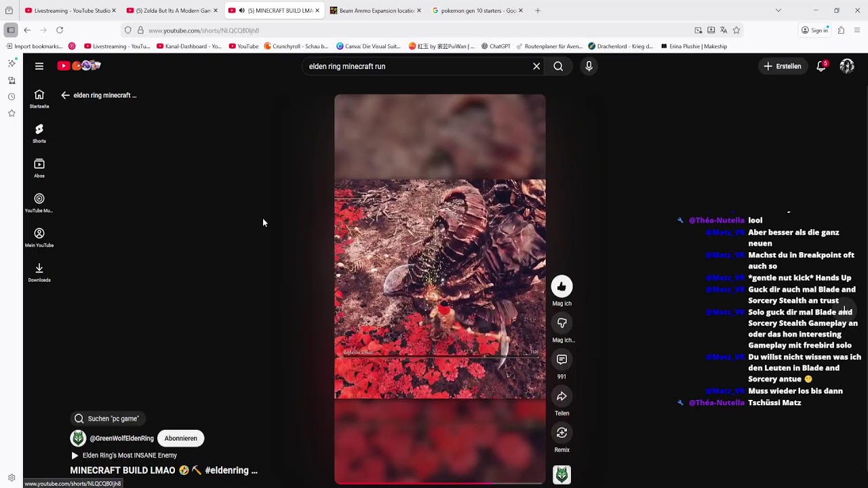This screenshot has height=488, width=868.
Task: Open Crunchyroll bookmark
Action: pos(296,46)
